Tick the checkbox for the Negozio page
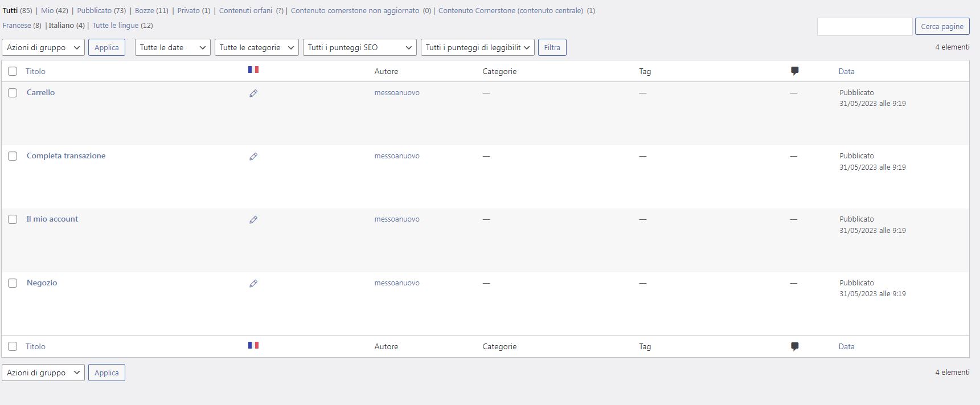This screenshot has height=405, width=980. coord(13,283)
